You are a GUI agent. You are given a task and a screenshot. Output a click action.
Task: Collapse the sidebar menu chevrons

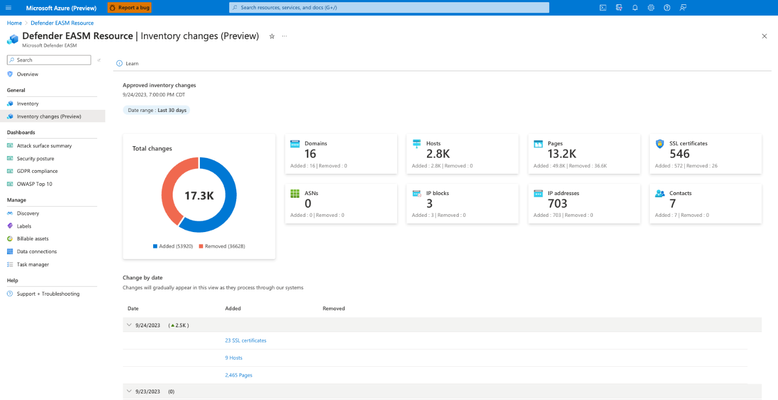(99, 60)
